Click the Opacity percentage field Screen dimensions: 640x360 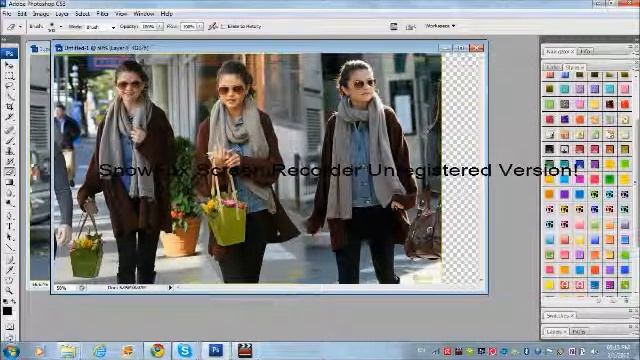148,27
